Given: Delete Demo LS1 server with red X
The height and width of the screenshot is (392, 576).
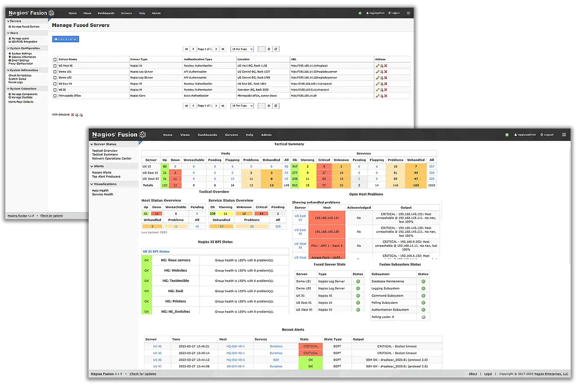Looking at the screenshot, I should [x=386, y=71].
